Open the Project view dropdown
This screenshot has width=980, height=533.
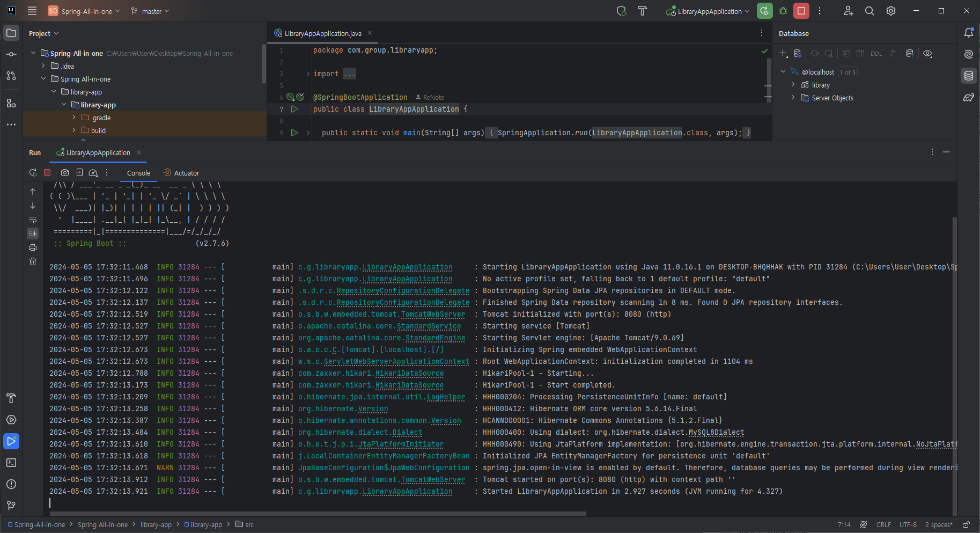[43, 33]
